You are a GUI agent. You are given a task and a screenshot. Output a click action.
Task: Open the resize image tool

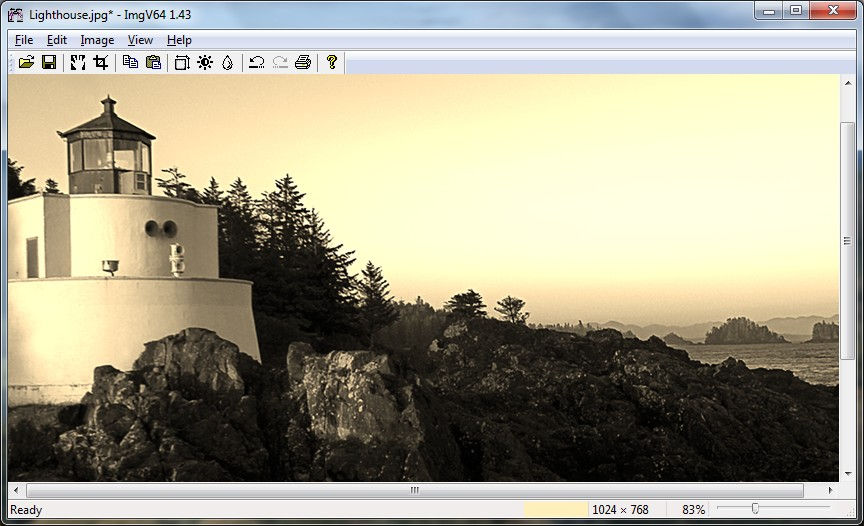click(x=182, y=62)
